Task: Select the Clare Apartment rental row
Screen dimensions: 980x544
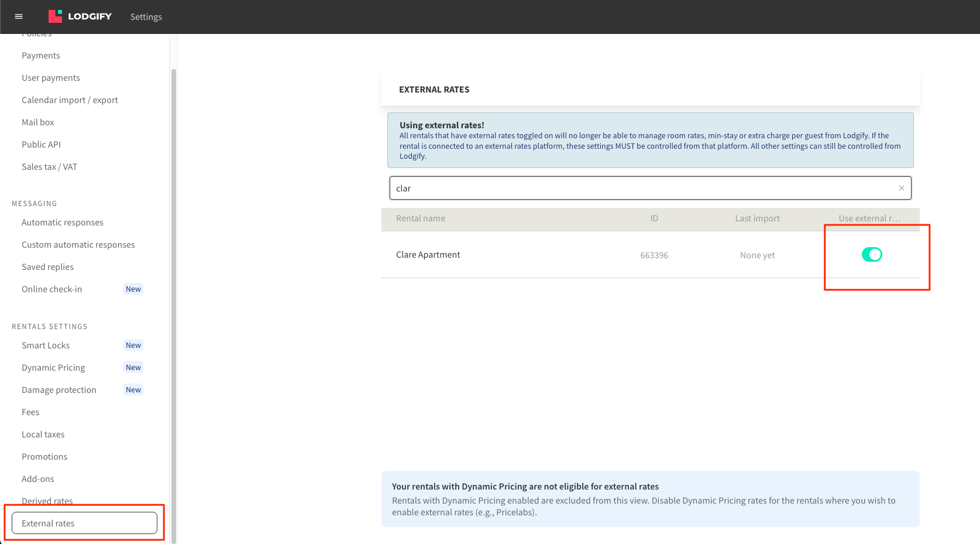Action: (428, 255)
